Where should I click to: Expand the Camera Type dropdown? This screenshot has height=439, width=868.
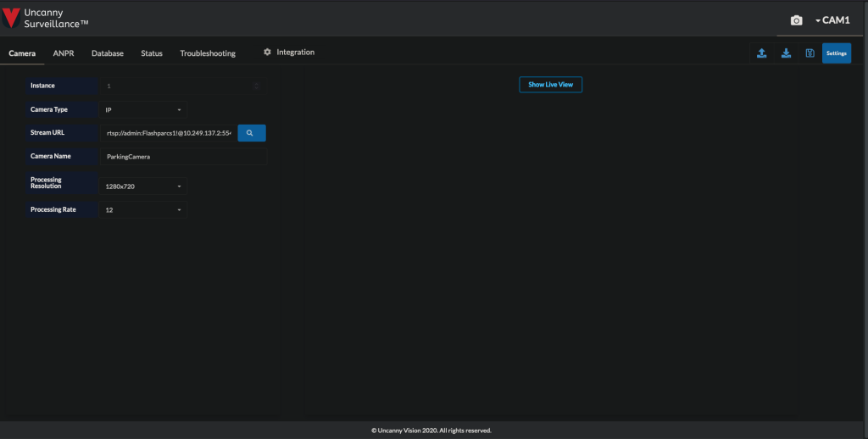tap(143, 109)
